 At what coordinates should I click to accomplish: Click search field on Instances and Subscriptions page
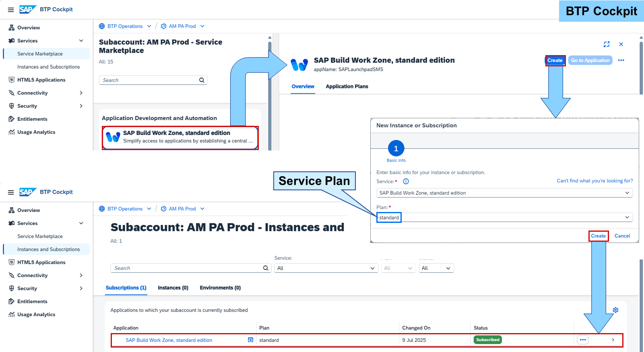click(191, 268)
